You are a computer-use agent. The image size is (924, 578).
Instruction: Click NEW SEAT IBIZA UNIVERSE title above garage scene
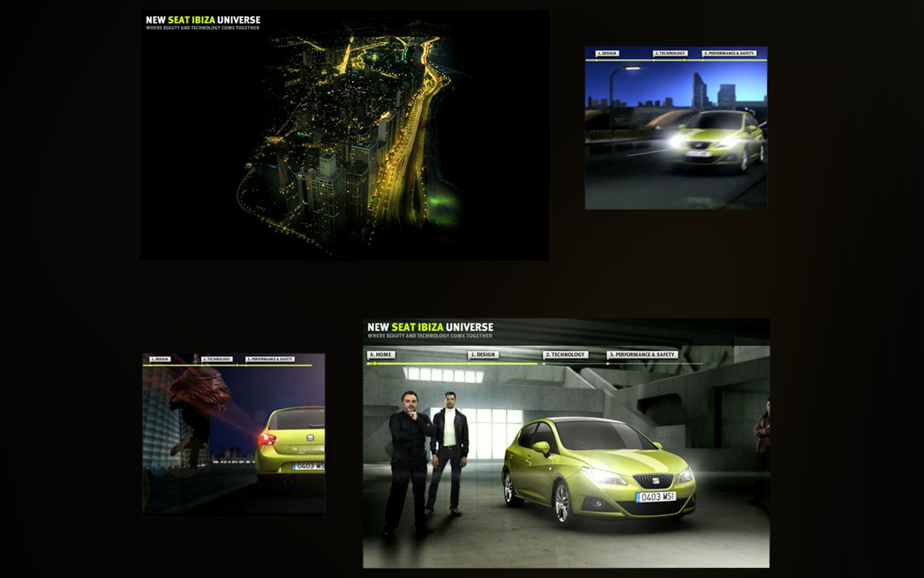coord(430,327)
